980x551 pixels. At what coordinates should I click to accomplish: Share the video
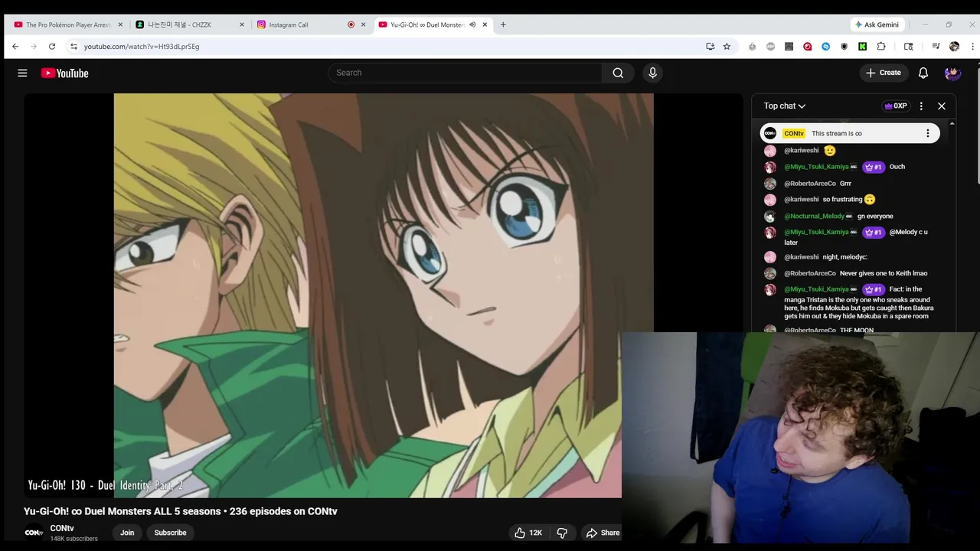[603, 533]
